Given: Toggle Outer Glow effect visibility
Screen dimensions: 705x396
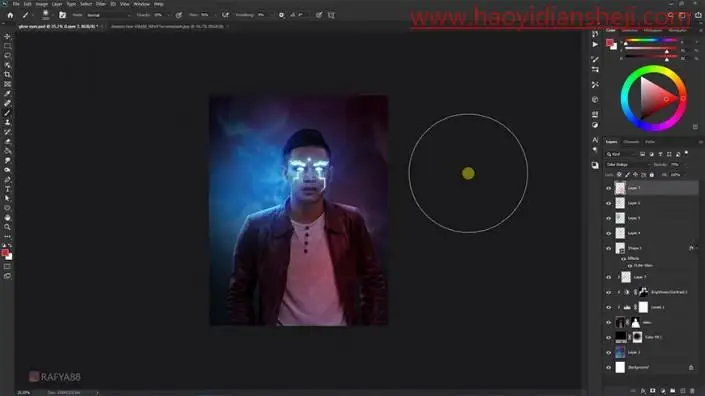Looking at the screenshot, I should point(629,266).
